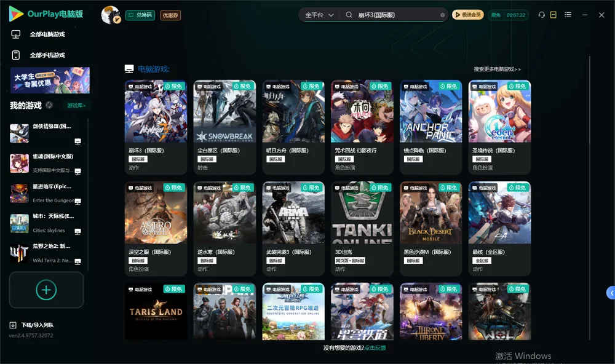Open the 游戏库> link

point(76,106)
